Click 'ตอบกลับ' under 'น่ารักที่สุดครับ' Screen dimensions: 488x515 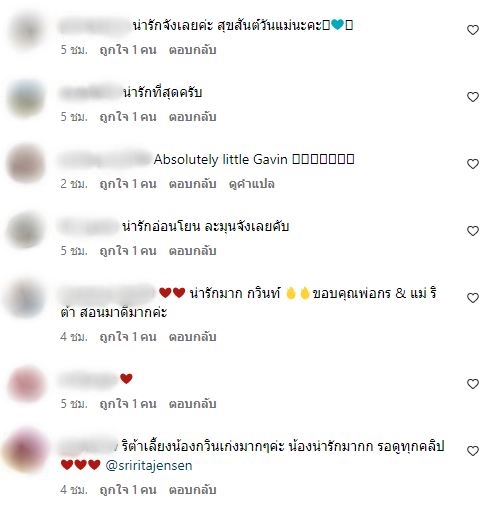[192, 117]
